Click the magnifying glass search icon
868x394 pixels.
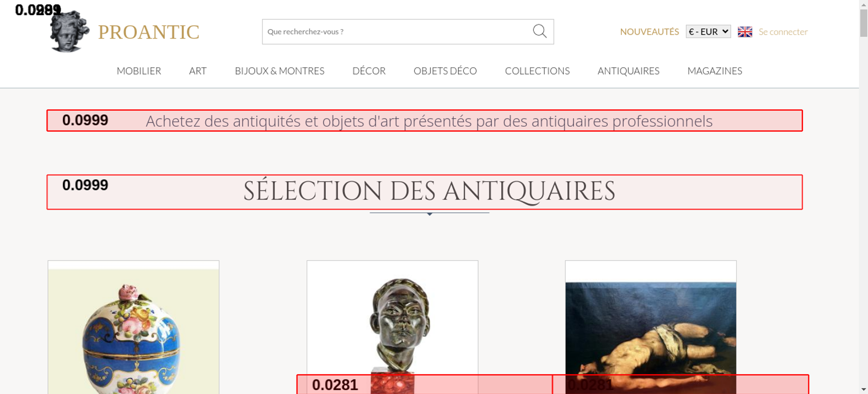coord(539,31)
